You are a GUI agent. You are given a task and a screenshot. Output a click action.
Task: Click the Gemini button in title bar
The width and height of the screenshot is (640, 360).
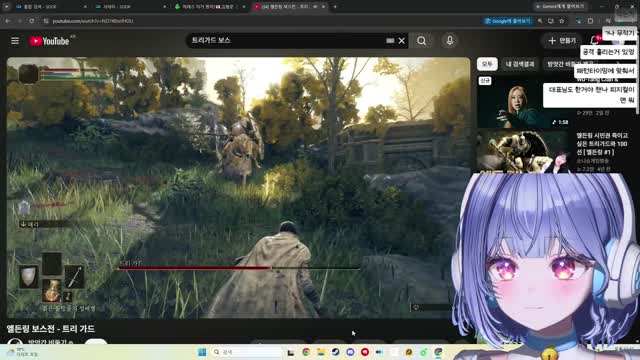point(560,7)
